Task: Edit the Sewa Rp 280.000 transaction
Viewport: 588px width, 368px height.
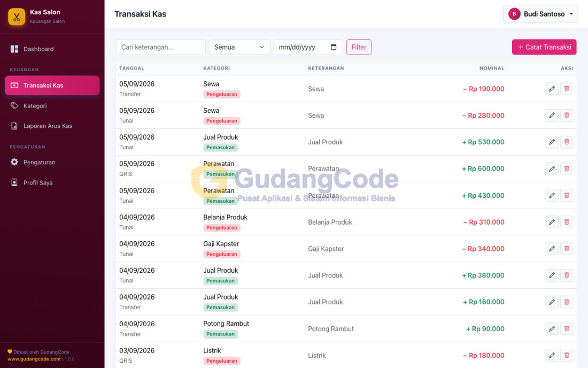Action: click(552, 116)
